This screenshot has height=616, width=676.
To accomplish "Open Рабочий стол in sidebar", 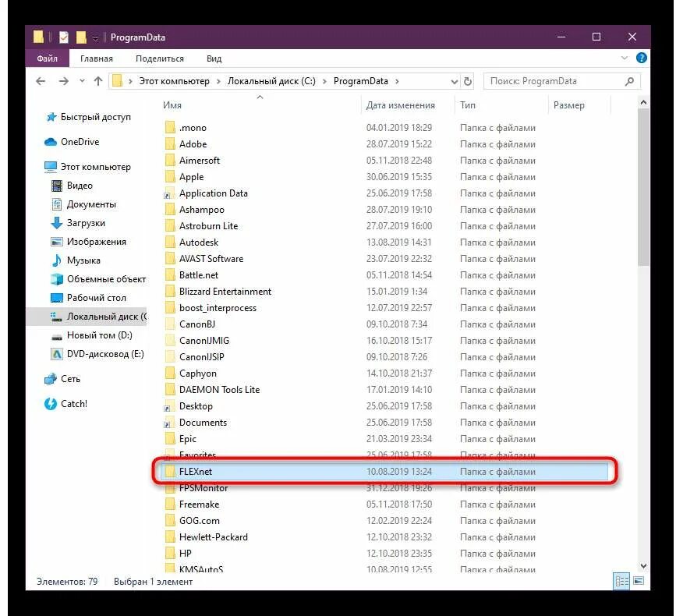I will point(97,298).
